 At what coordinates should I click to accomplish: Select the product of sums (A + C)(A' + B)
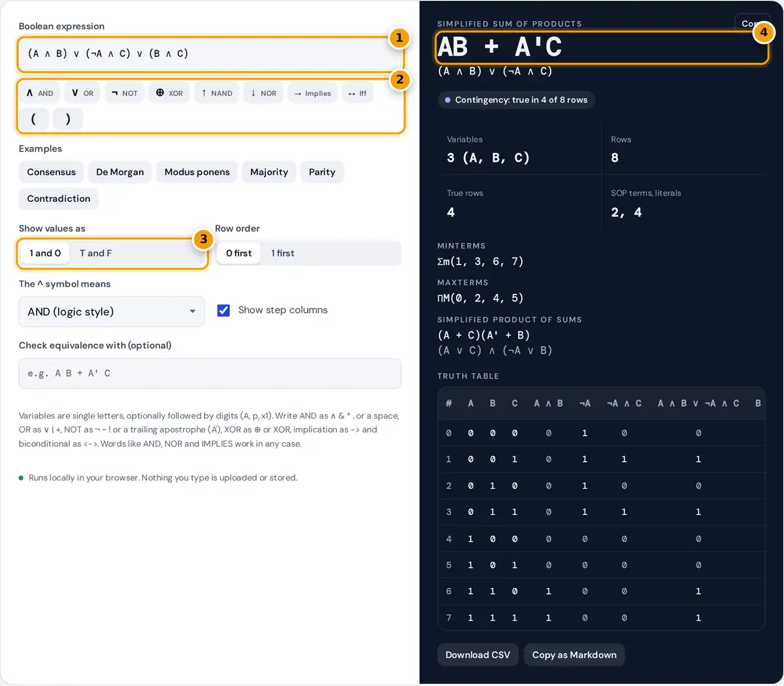pyautogui.click(x=483, y=335)
